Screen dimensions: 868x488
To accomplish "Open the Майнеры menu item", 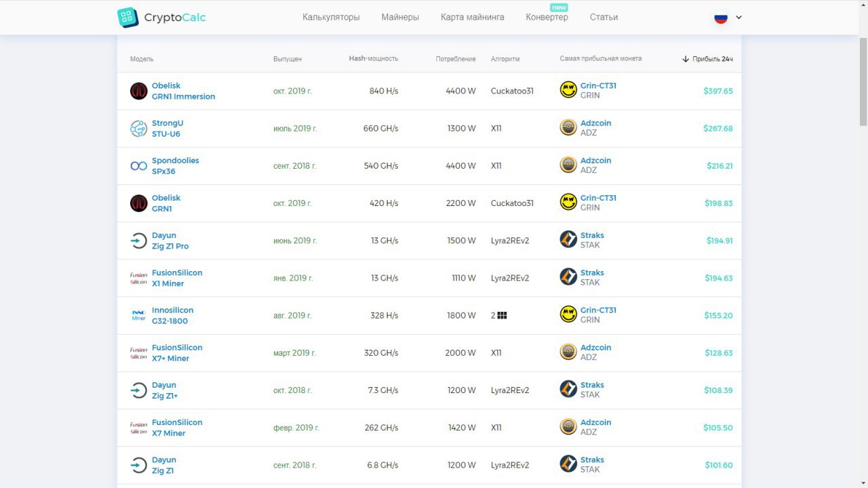I will click(x=400, y=17).
